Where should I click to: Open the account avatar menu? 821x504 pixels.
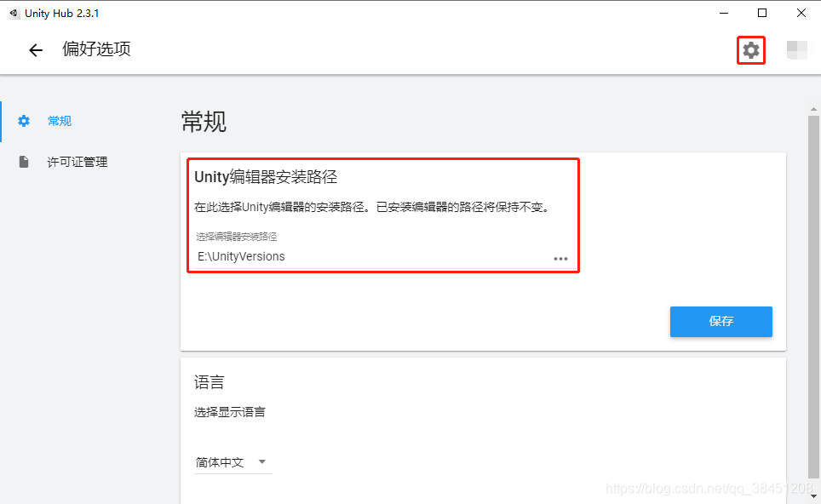pyautogui.click(x=797, y=50)
